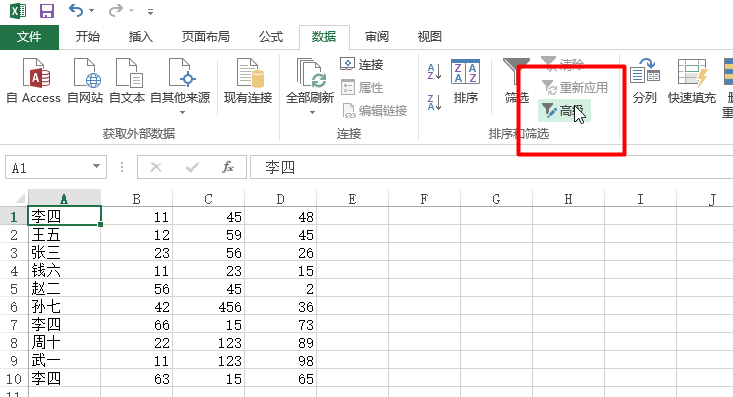The width and height of the screenshot is (733, 397).
Task: Select cell containing 赵二
Action: pyautogui.click(x=65, y=289)
